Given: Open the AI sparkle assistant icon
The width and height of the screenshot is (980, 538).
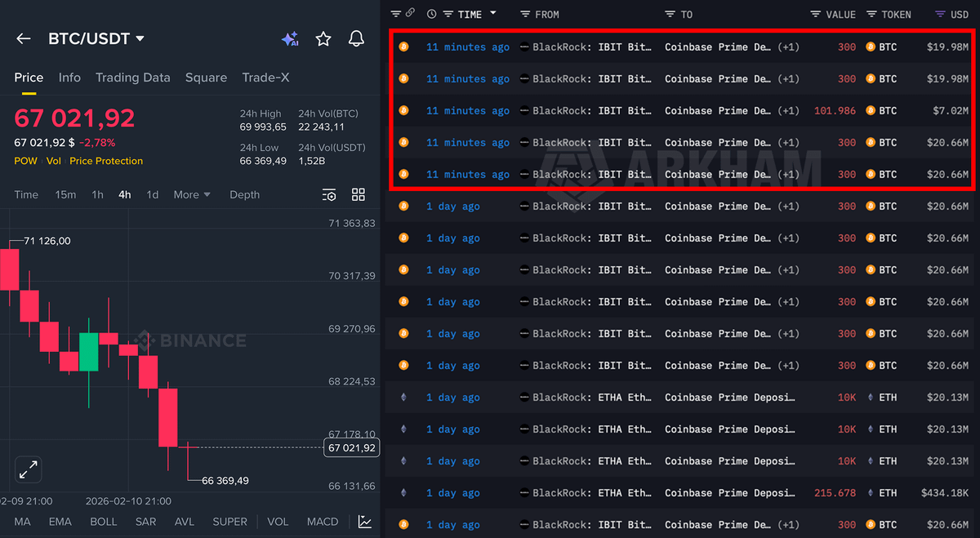Looking at the screenshot, I should tap(289, 38).
